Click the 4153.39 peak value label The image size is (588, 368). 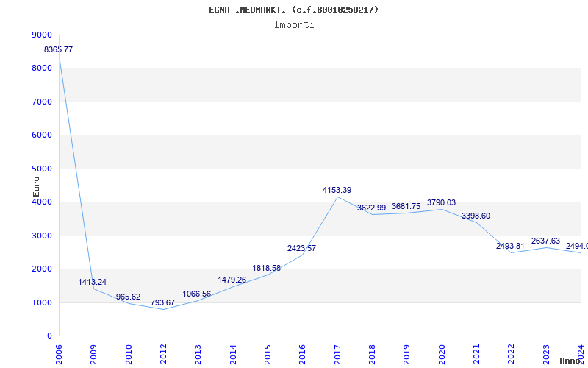337,190
